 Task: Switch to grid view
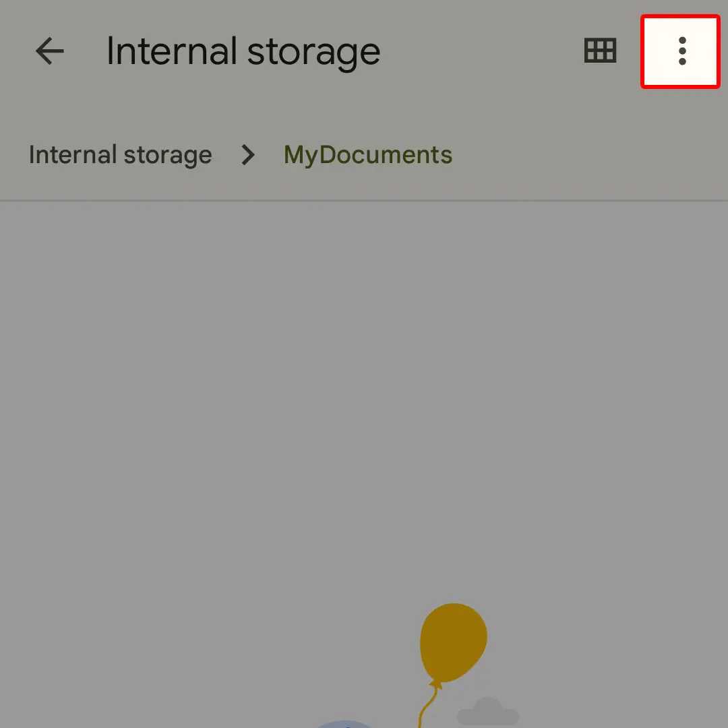tap(600, 51)
